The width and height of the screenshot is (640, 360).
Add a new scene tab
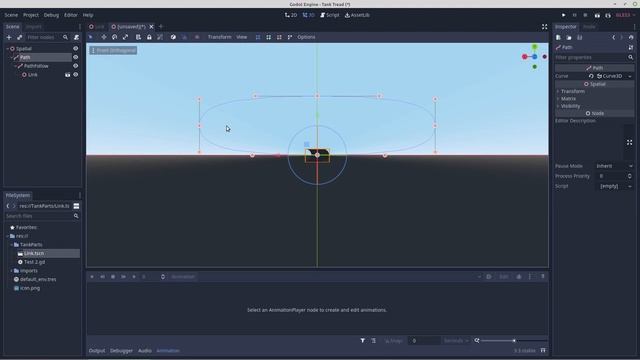pyautogui.click(x=161, y=27)
